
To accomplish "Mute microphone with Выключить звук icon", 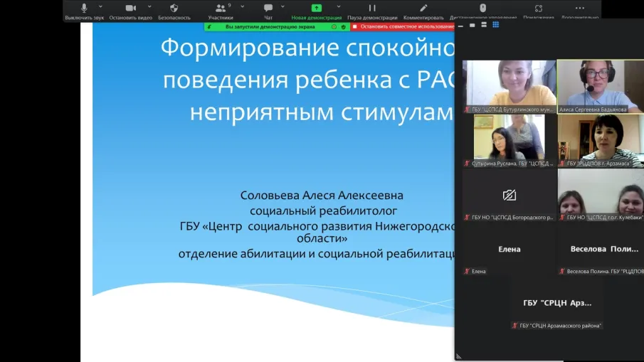I will tap(84, 8).
